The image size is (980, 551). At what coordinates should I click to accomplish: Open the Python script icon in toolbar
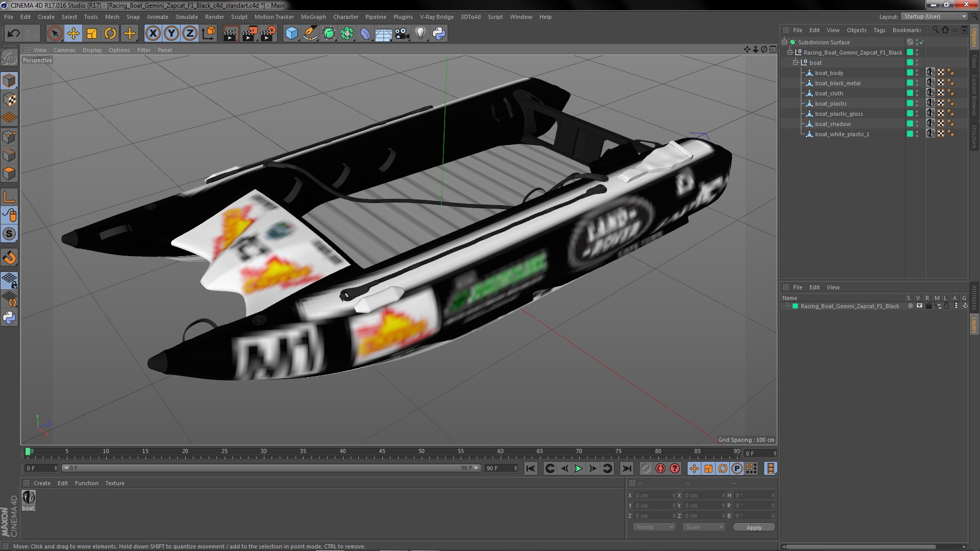[x=439, y=34]
